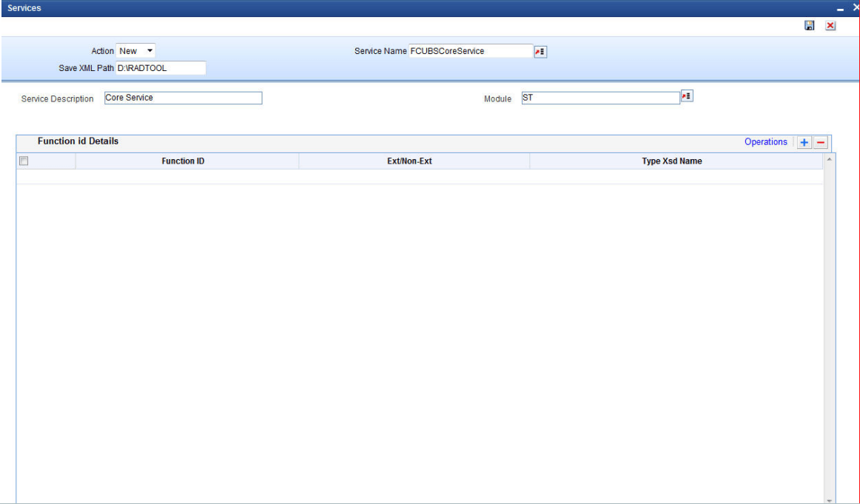Click the Type Xsd Name column header
Image resolution: width=860 pixels, height=504 pixels.
point(676,161)
